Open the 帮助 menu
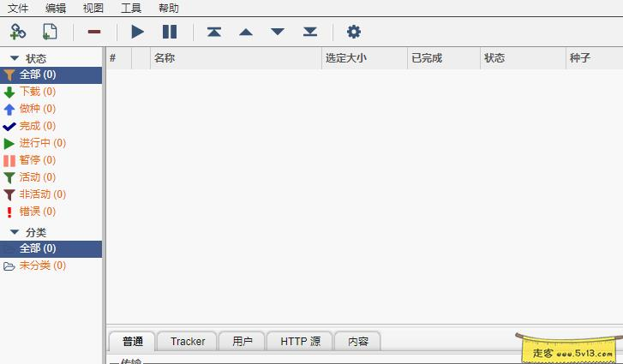Viewport: 623px width, 364px height. [169, 8]
